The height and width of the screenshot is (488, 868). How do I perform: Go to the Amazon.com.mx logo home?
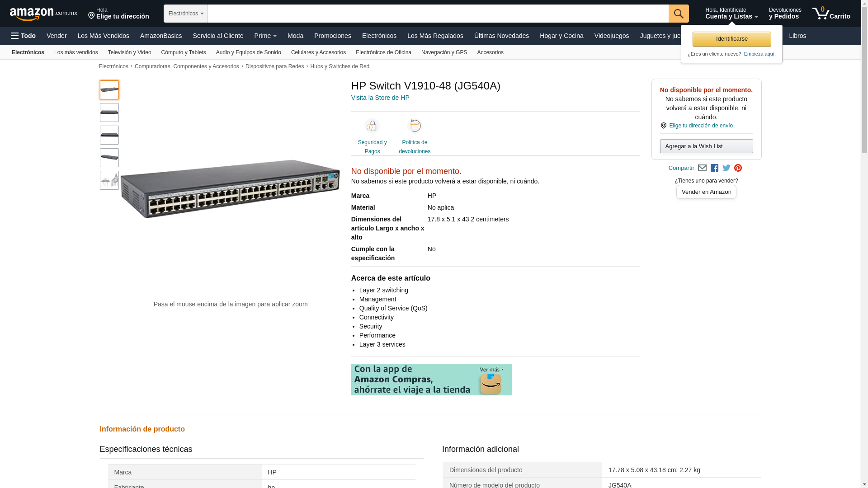(43, 14)
